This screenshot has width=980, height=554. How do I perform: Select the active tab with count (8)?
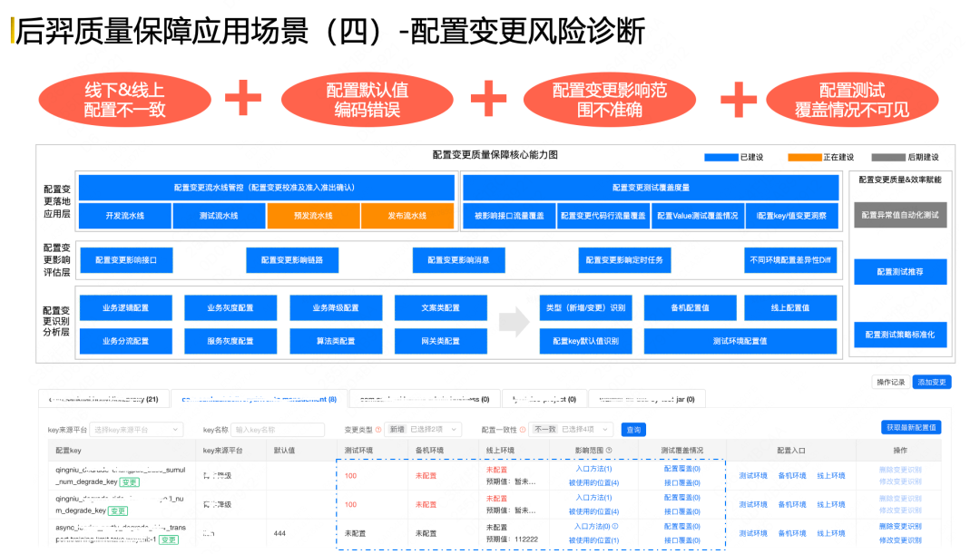(x=259, y=399)
